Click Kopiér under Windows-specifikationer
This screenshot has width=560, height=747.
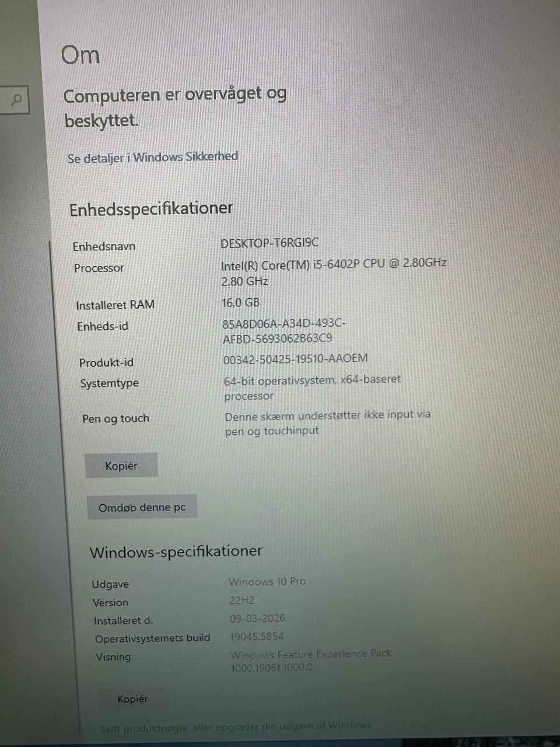tap(132, 699)
